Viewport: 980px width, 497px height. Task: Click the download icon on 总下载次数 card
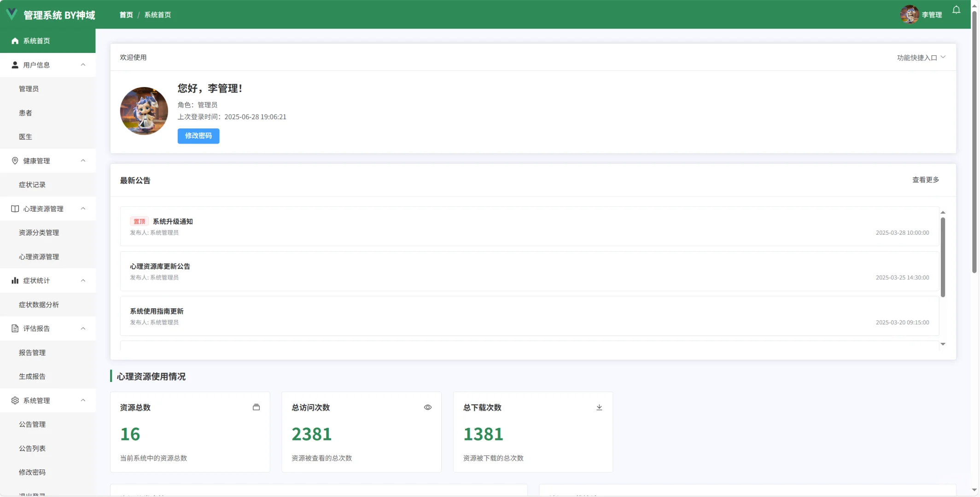(599, 407)
